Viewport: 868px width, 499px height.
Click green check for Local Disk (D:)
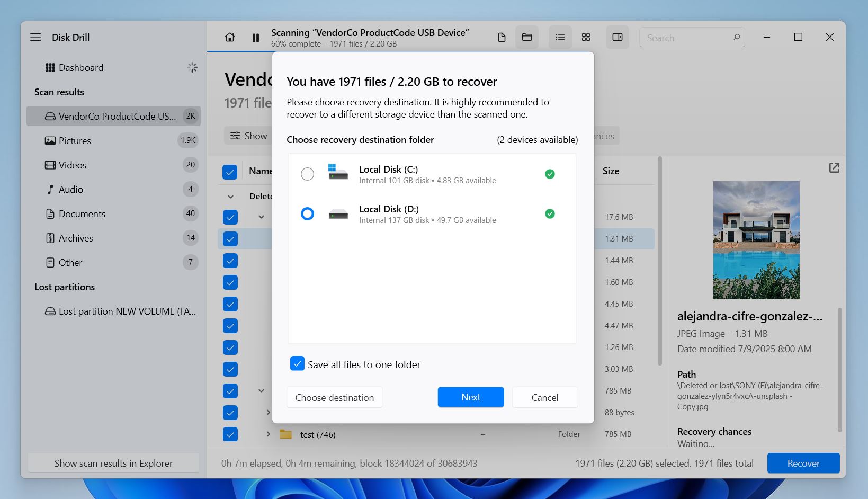(x=550, y=213)
